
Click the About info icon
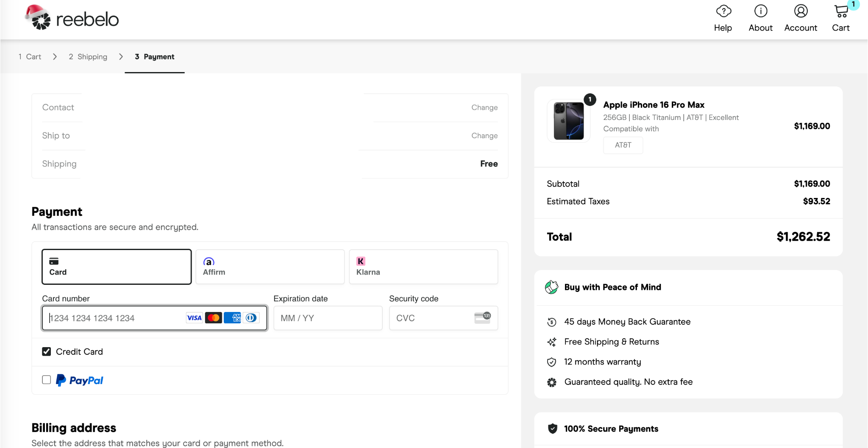coord(760,11)
